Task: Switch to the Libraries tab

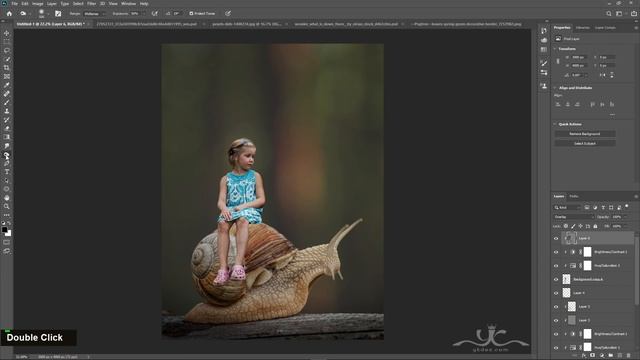Action: (x=582, y=28)
